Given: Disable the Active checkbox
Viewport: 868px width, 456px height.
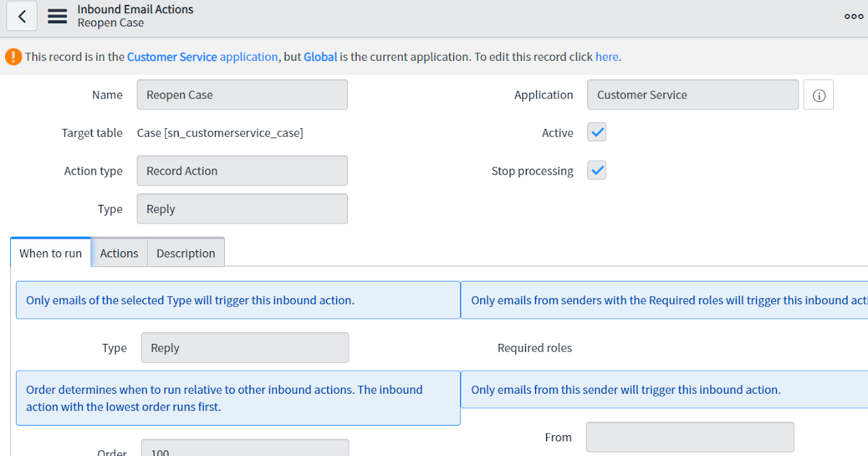Looking at the screenshot, I should click(596, 132).
